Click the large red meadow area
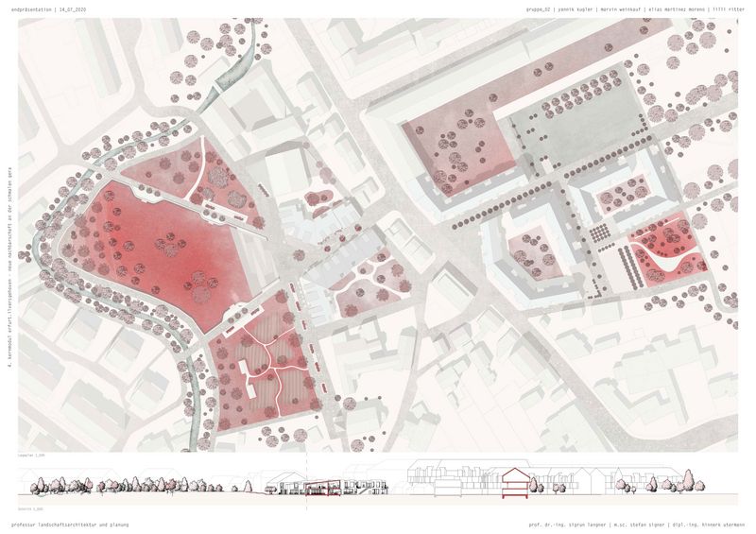756x534 pixels. click(x=161, y=246)
